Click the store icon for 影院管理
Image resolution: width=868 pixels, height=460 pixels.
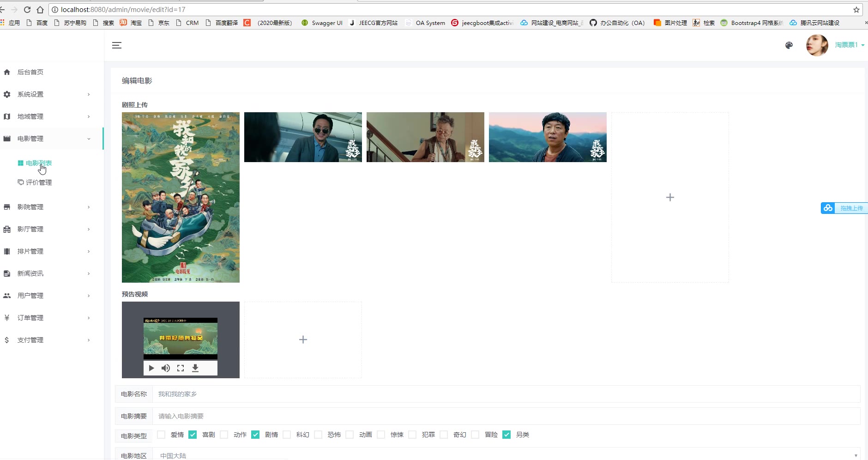[x=7, y=207]
